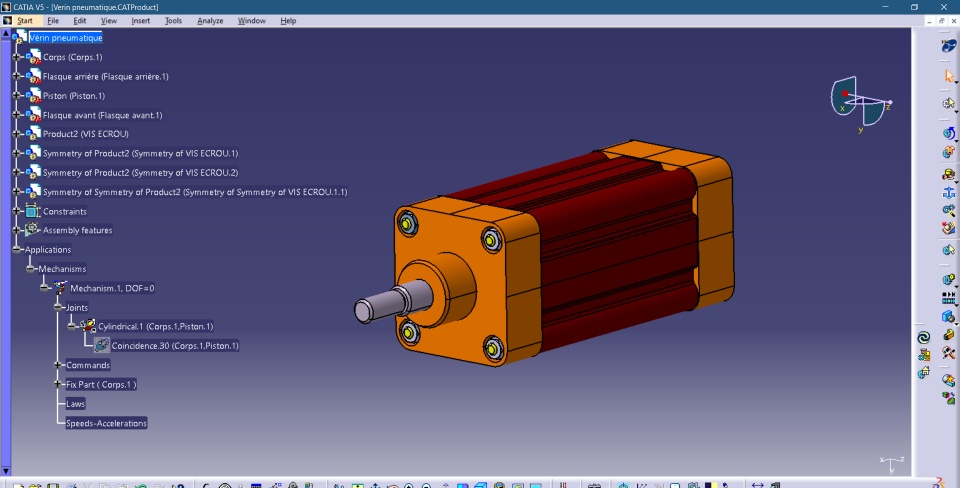Expand the Piston (Piston.1) node
The height and width of the screenshot is (488, 960).
pyautogui.click(x=17, y=96)
